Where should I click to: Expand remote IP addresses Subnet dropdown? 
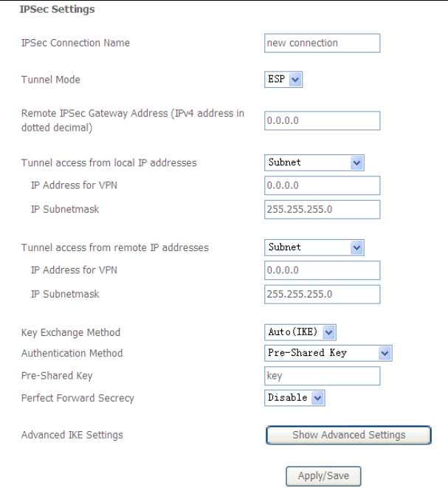(x=315, y=247)
